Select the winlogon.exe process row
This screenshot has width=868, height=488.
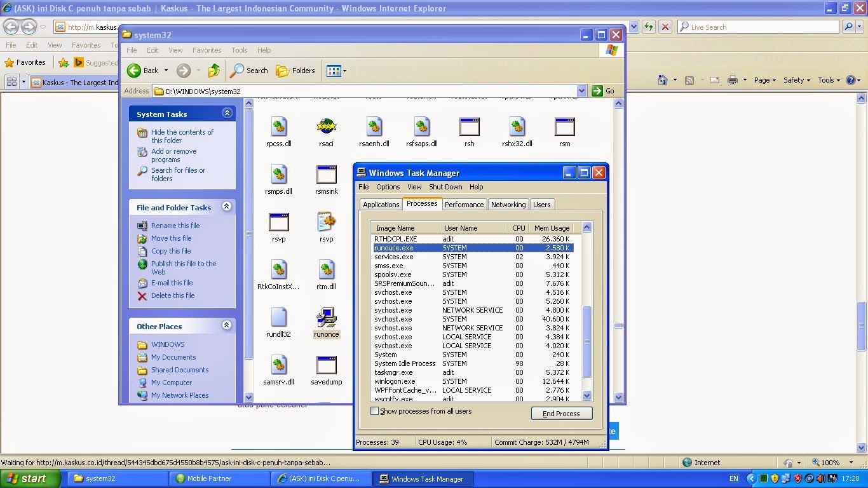473,381
